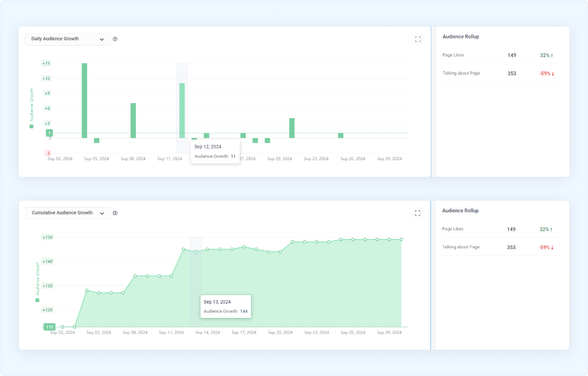Screen dimensions: 588x376
Task: Select the Sep 25 bar in the daily chart
Action: (341, 135)
